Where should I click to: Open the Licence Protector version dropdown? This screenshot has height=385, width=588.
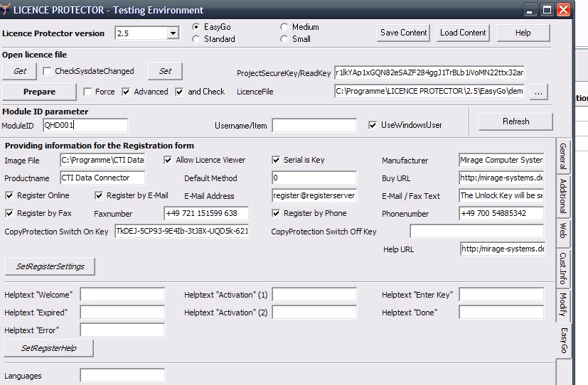[173, 33]
